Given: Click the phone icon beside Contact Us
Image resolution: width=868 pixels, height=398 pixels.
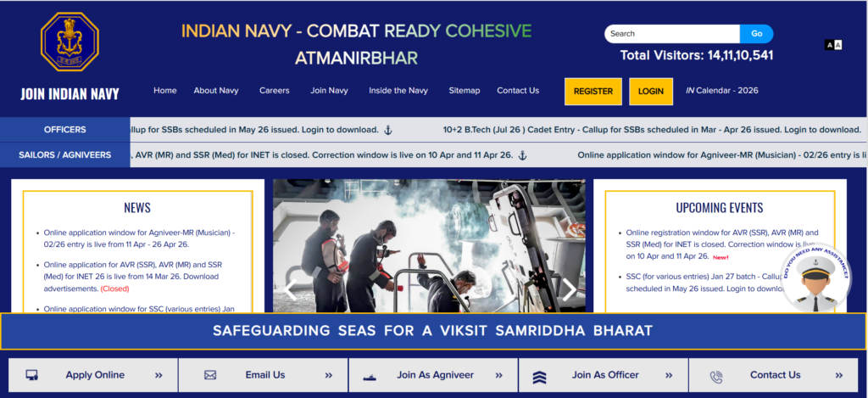Looking at the screenshot, I should (715, 377).
